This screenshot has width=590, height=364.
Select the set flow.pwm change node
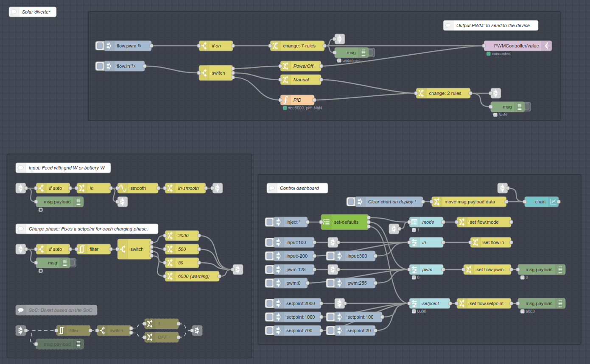click(487, 270)
